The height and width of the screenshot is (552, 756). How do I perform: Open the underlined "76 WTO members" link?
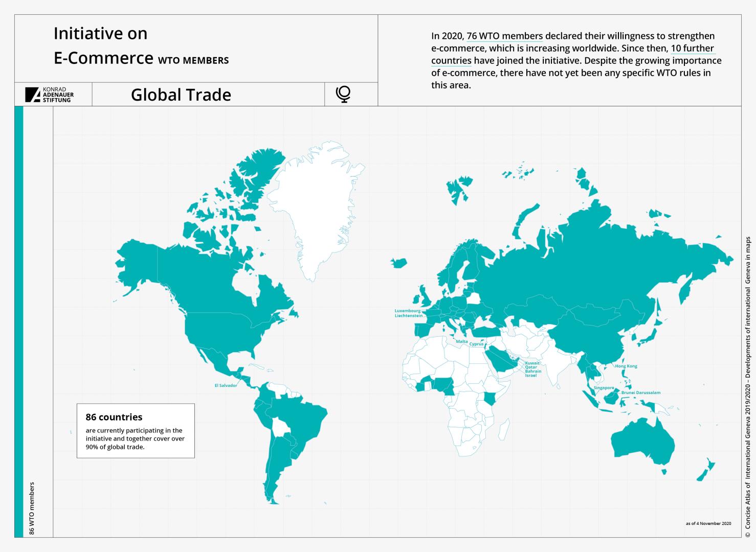pos(504,36)
